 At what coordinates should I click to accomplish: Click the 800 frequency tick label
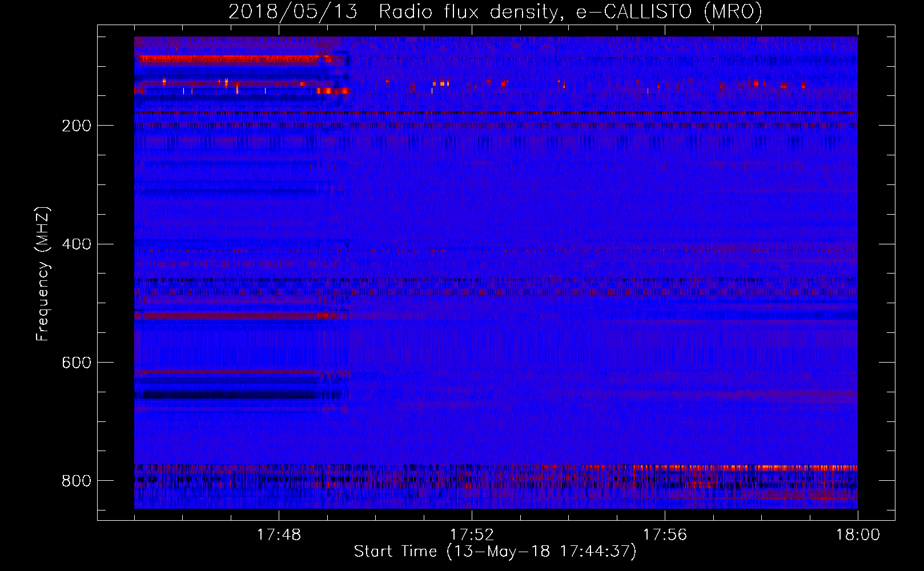[x=76, y=481]
